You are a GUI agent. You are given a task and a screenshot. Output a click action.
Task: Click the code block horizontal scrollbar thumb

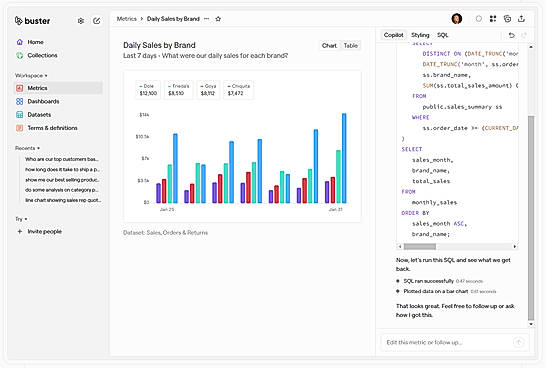pyautogui.click(x=420, y=246)
